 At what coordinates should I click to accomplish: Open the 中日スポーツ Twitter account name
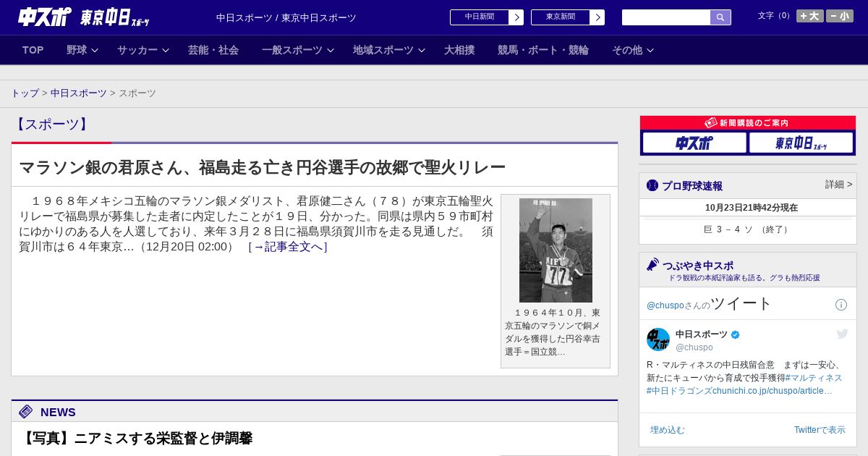pos(702,334)
